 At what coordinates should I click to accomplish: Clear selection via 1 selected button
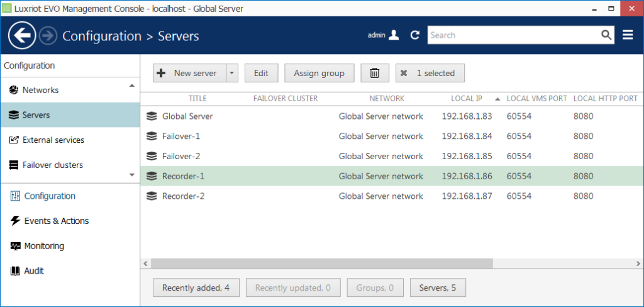[430, 73]
